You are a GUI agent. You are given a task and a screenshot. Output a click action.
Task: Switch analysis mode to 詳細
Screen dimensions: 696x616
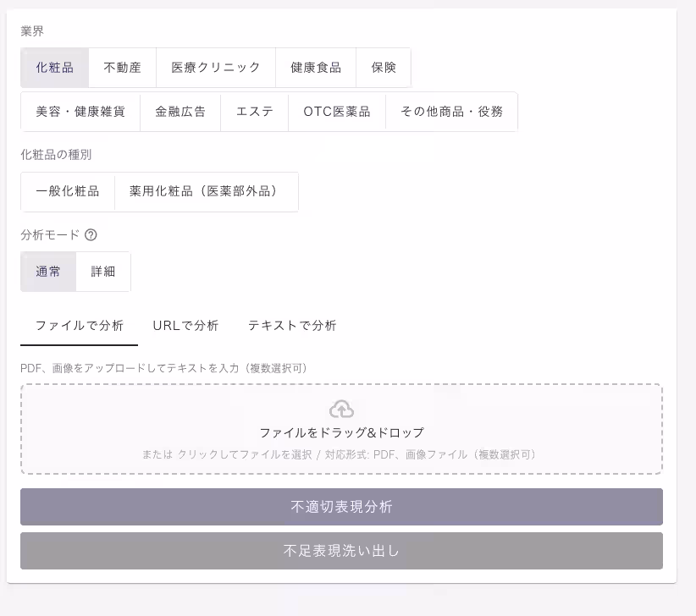point(102,272)
